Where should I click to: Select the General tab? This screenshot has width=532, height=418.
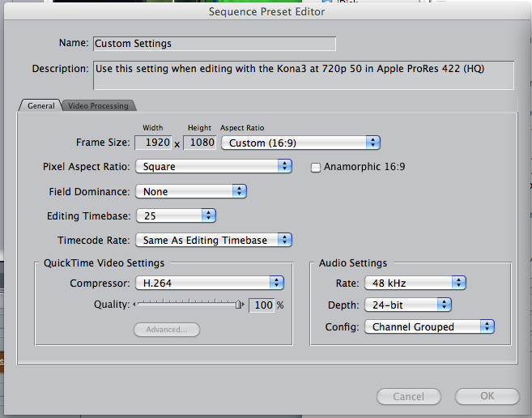40,105
